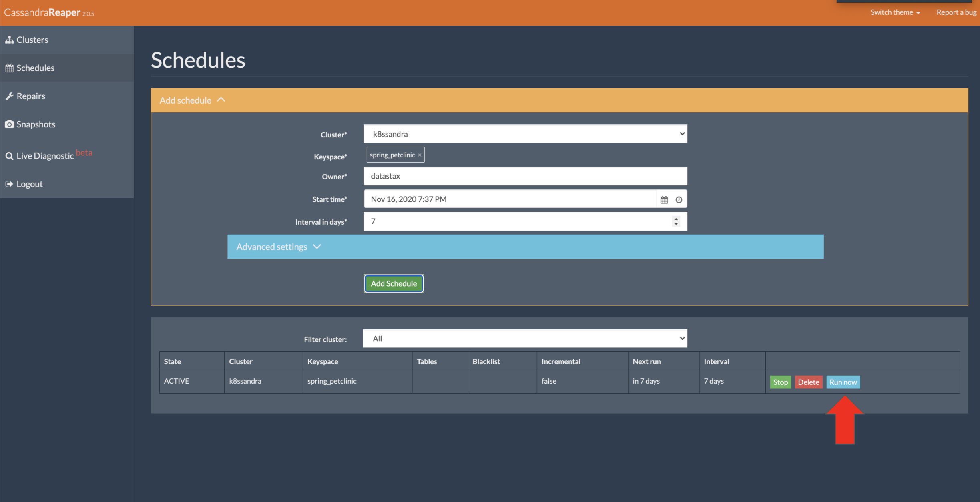This screenshot has height=502, width=980.
Task: Remove spring_petclinic keyspace tag
Action: [x=420, y=155]
